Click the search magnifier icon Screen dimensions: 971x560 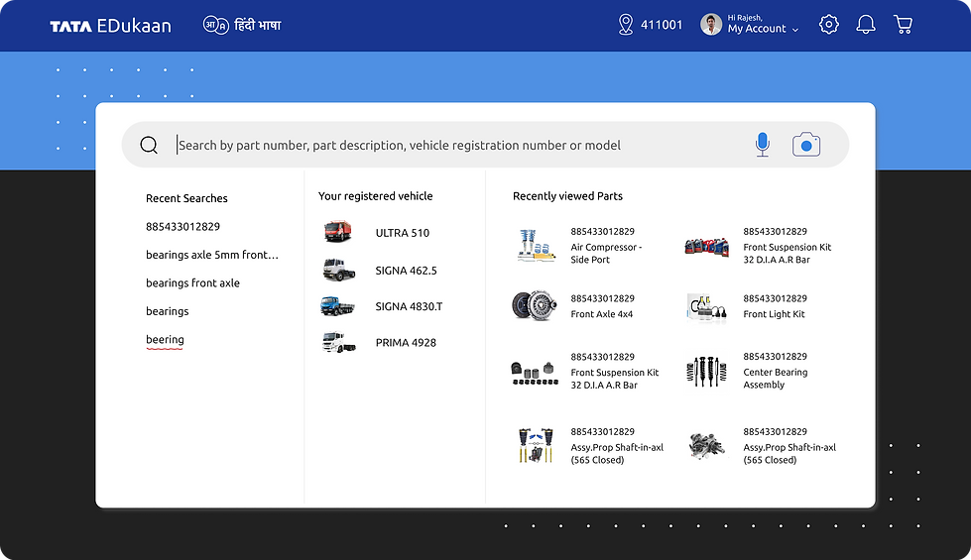coord(149,145)
